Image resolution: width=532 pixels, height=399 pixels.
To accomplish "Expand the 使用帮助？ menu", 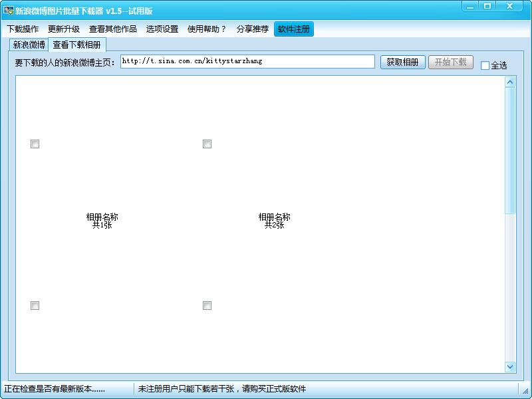I will 207,29.
